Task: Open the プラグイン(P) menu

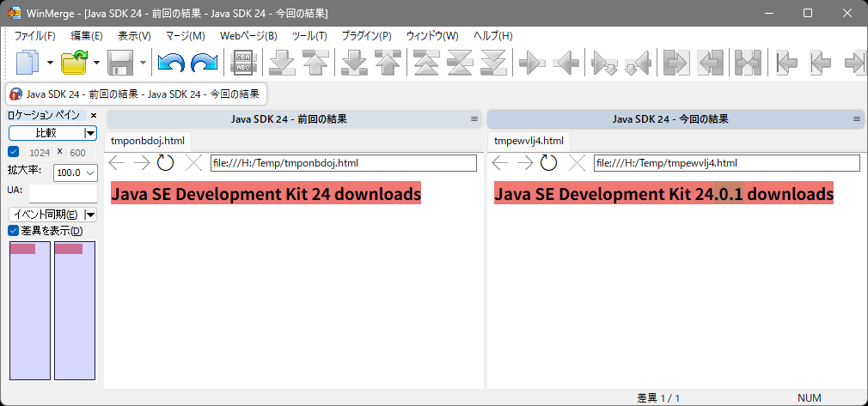Action: pos(366,36)
